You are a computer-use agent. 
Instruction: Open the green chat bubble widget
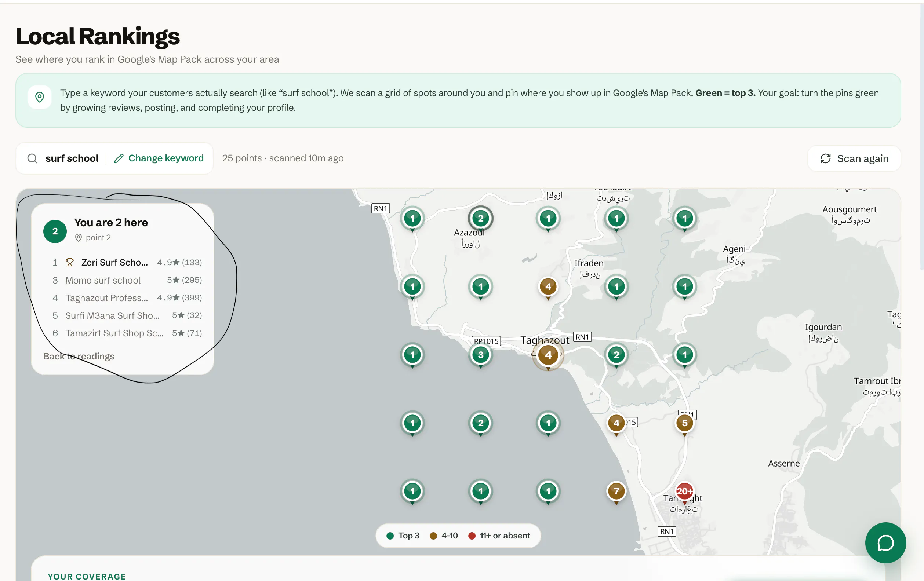[x=885, y=542]
